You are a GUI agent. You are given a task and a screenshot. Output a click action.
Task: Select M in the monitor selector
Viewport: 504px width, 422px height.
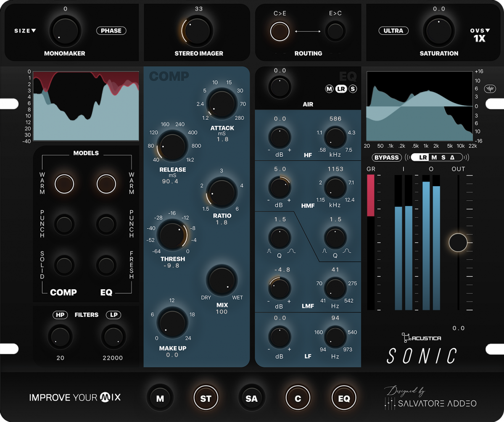coord(434,158)
